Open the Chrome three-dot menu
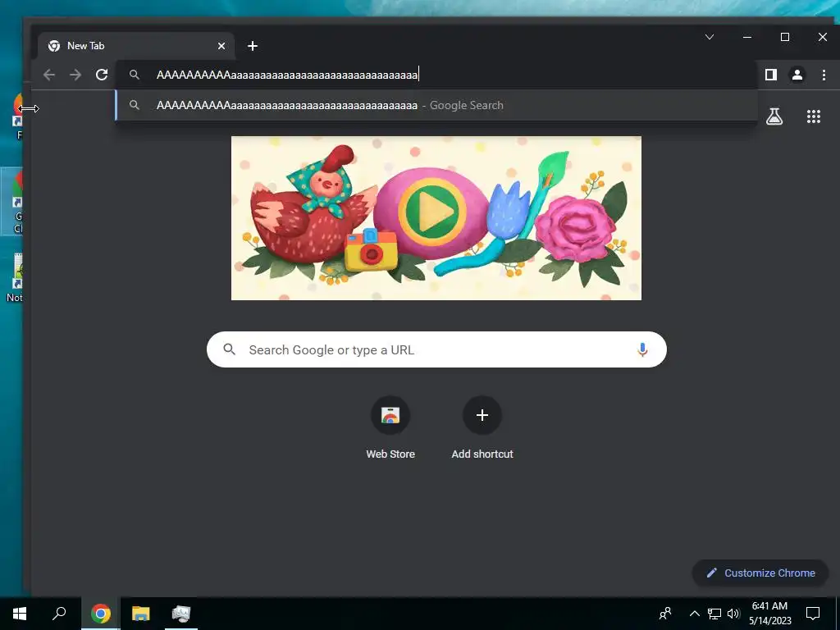Screen dimensions: 840x630 824,75
